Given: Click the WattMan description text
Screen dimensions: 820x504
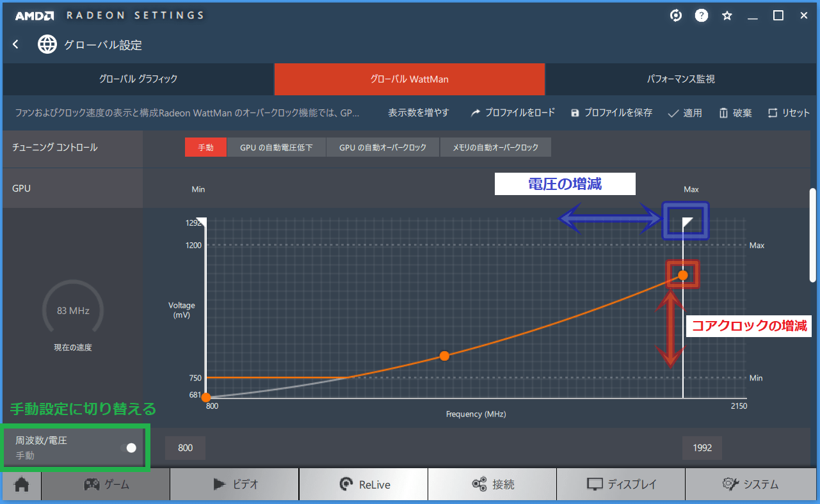Looking at the screenshot, I should [188, 113].
